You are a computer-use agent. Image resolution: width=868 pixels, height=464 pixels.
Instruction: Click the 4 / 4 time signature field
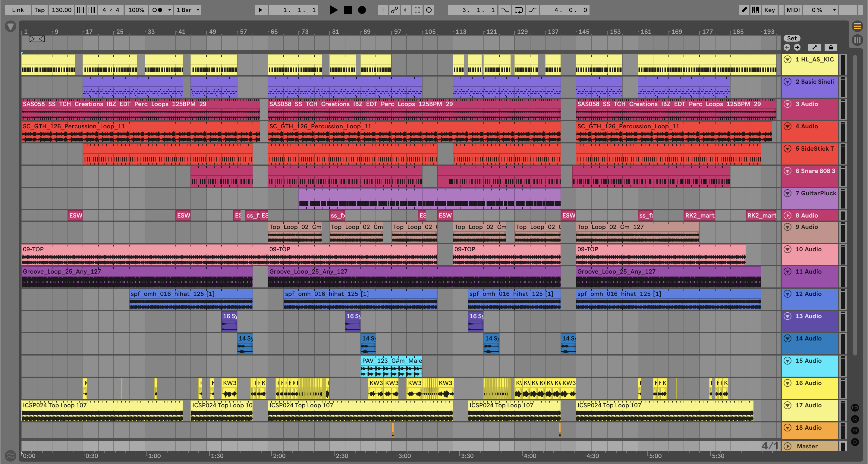(x=111, y=10)
